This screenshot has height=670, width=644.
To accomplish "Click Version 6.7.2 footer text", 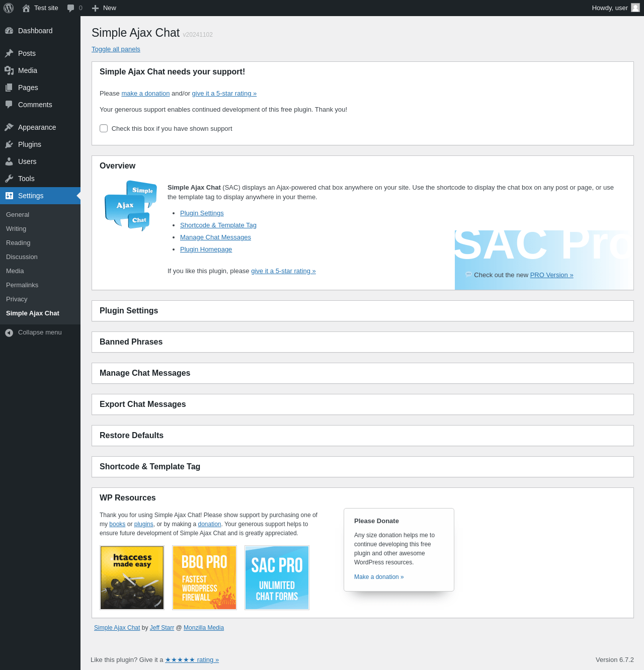I will [x=615, y=660].
